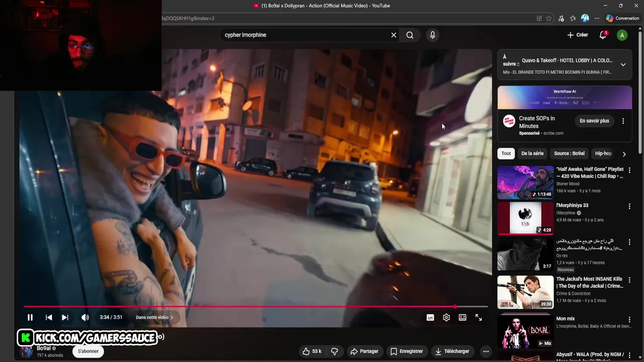
Task: Open menu for the Half Awake video
Action: [x=629, y=170]
